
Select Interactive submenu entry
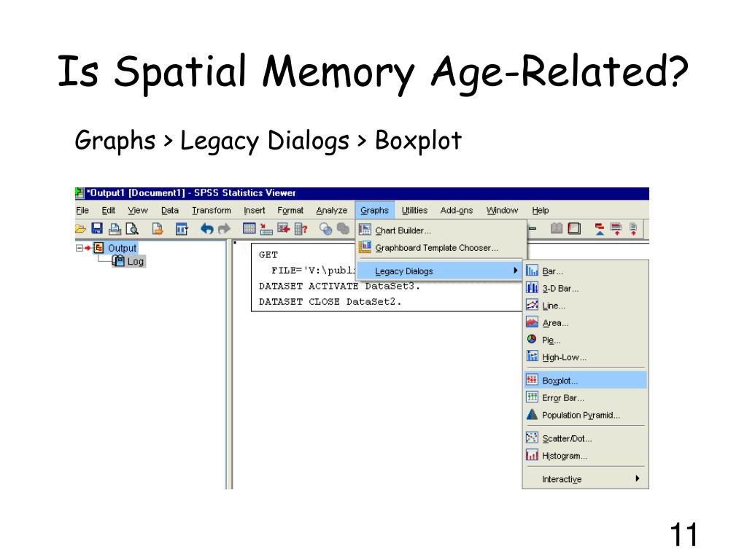[586, 479]
